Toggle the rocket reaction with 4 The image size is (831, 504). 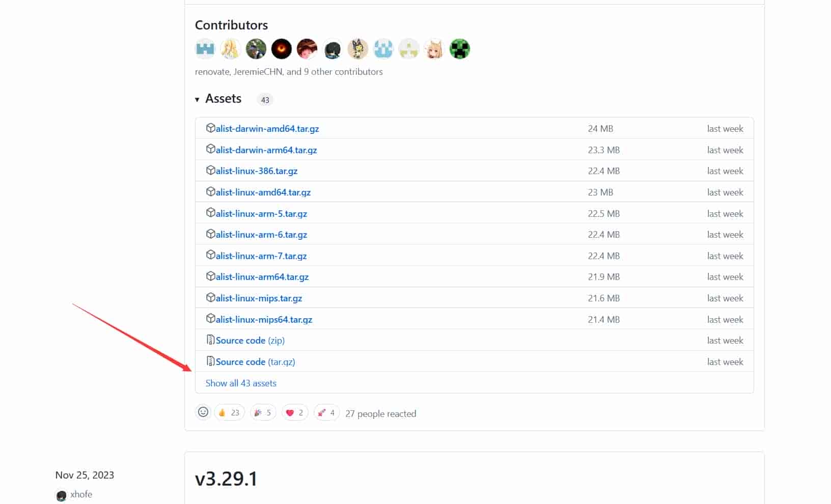(x=327, y=412)
